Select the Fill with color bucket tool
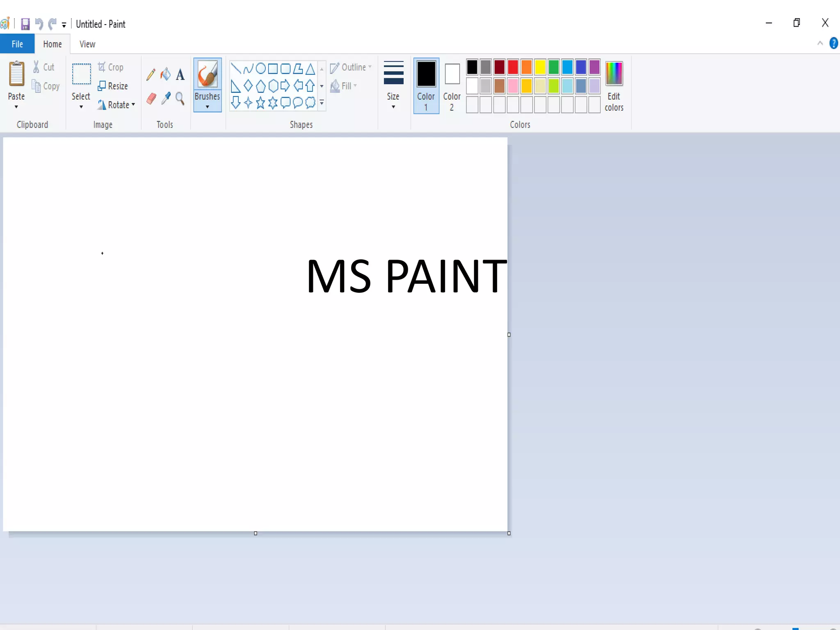 click(x=165, y=74)
